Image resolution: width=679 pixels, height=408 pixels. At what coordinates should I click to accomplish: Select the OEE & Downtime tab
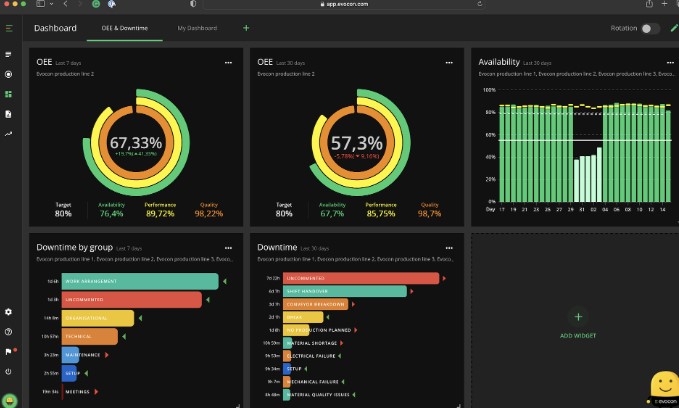124,28
